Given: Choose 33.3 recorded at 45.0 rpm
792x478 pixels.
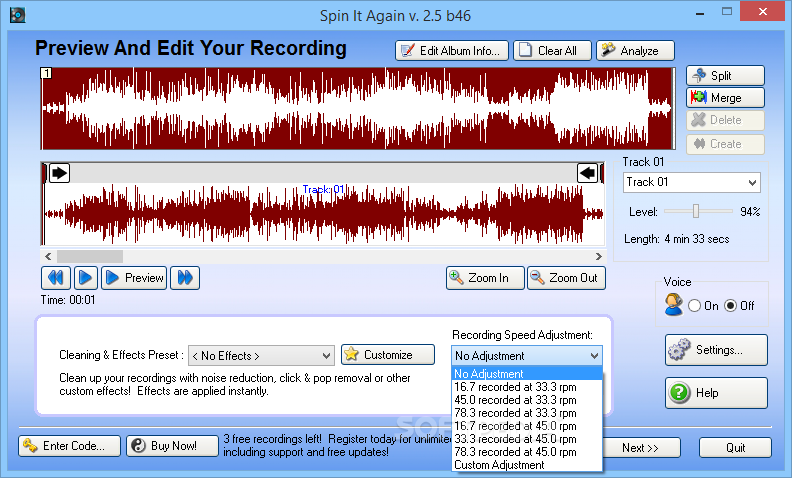Looking at the screenshot, I should tap(526, 439).
